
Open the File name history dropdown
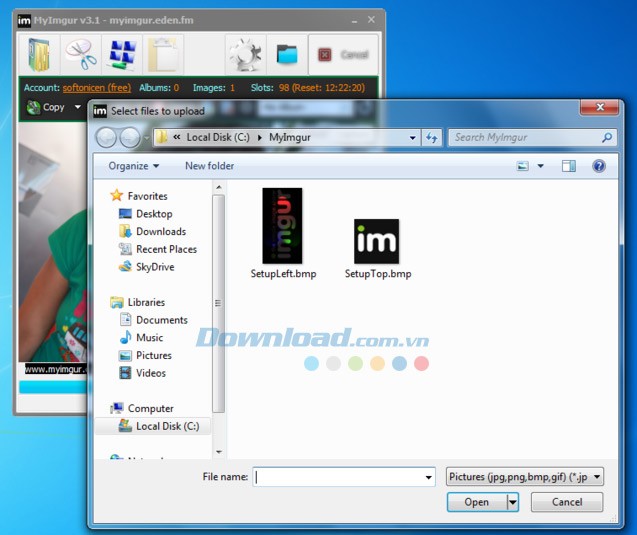428,477
